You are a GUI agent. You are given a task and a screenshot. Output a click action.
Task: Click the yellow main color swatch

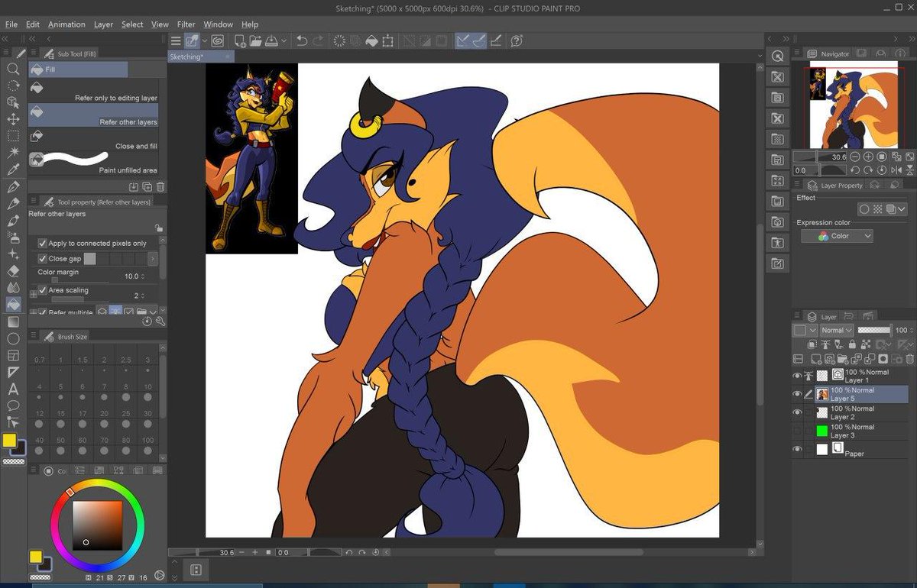[x=9, y=441]
